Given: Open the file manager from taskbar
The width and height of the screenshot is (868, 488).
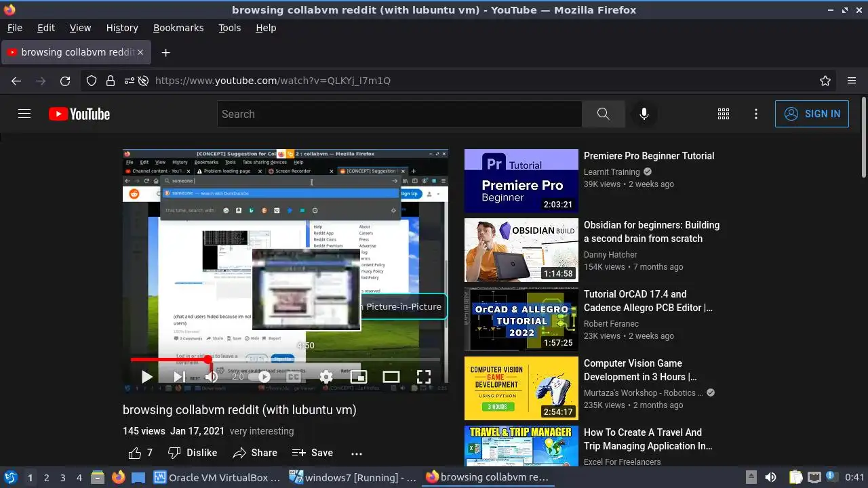Looking at the screenshot, I should coord(98,478).
